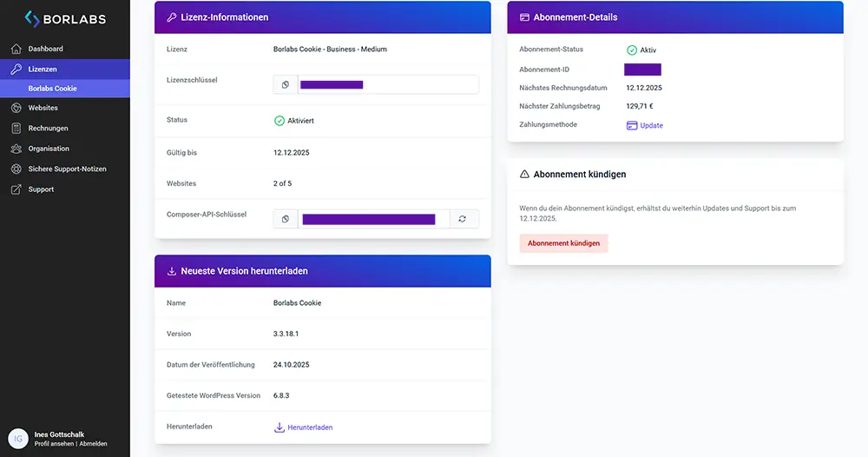Click the download icon in Neueste Version header
Image resolution: width=868 pixels, height=457 pixels.
[x=172, y=271]
